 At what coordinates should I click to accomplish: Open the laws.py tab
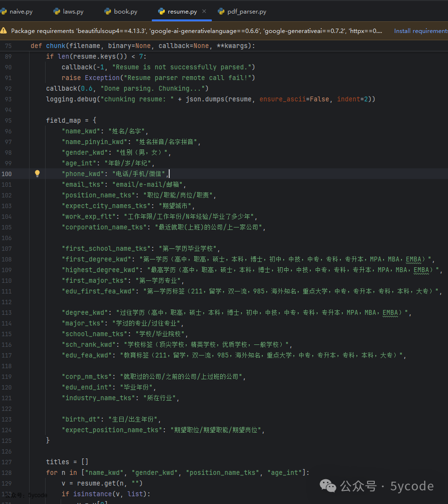68,12
